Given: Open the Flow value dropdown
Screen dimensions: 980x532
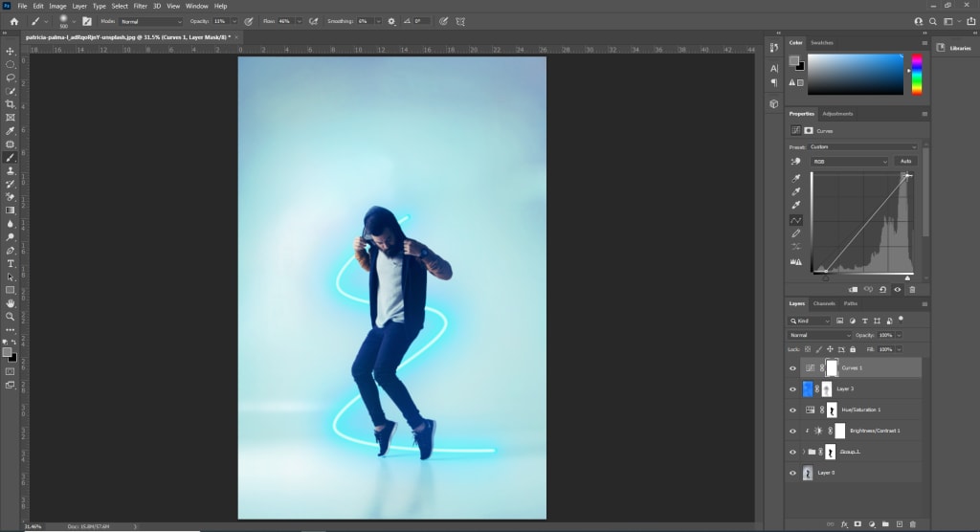Looking at the screenshot, I should pos(299,21).
